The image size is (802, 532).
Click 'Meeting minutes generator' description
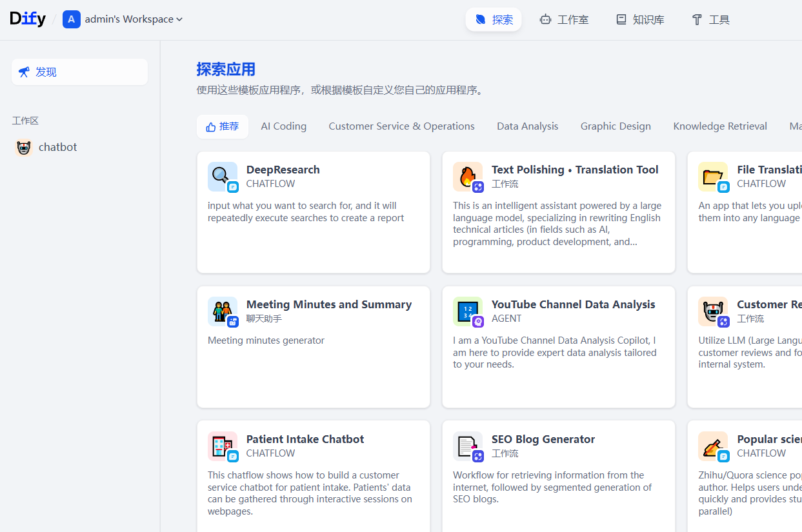pos(266,340)
